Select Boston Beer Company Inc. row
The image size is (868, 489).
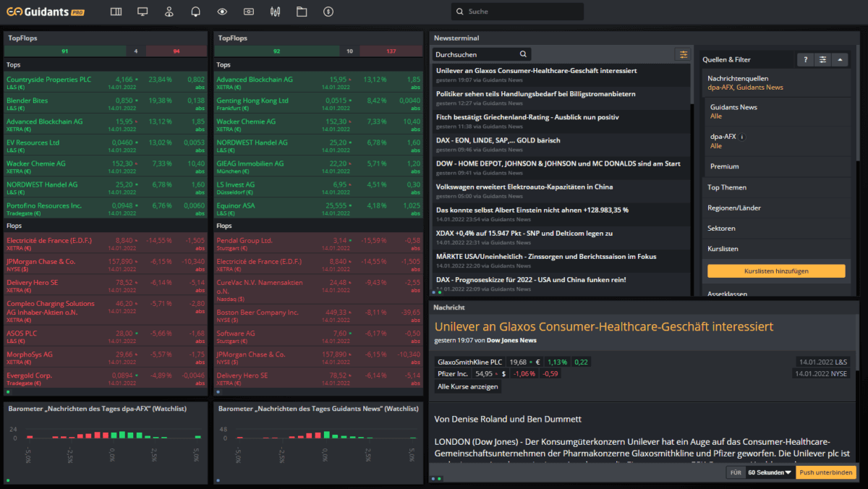coord(318,315)
